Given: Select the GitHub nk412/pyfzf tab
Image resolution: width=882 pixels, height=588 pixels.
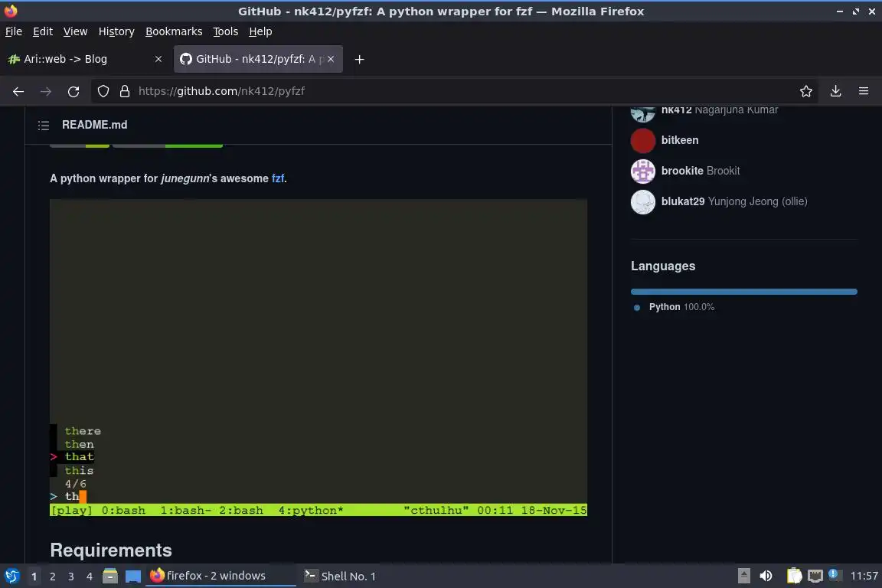Looking at the screenshot, I should (x=258, y=59).
